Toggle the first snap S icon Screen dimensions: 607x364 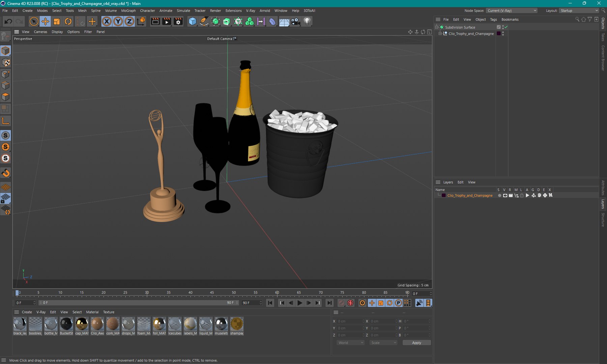(6, 135)
